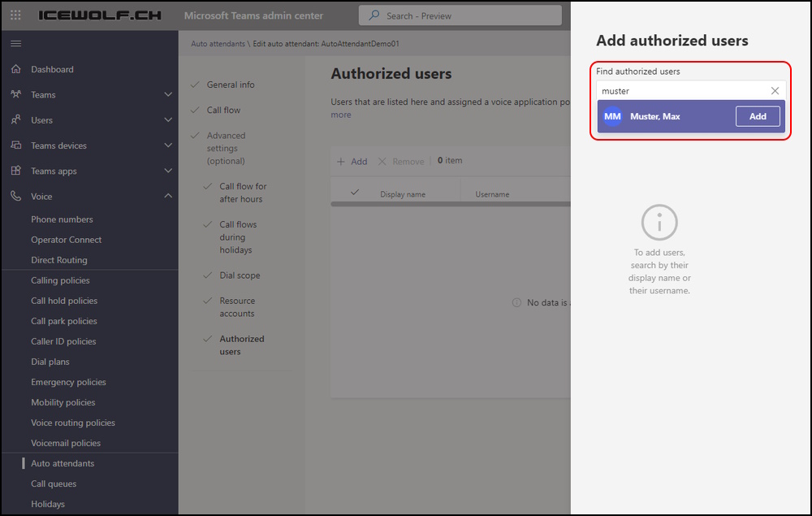Go to Call flow for after hours
This screenshot has width=812, height=516.
pyautogui.click(x=243, y=193)
